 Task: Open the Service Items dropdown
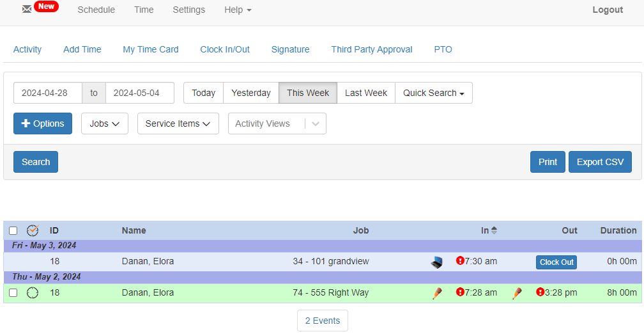(x=178, y=123)
